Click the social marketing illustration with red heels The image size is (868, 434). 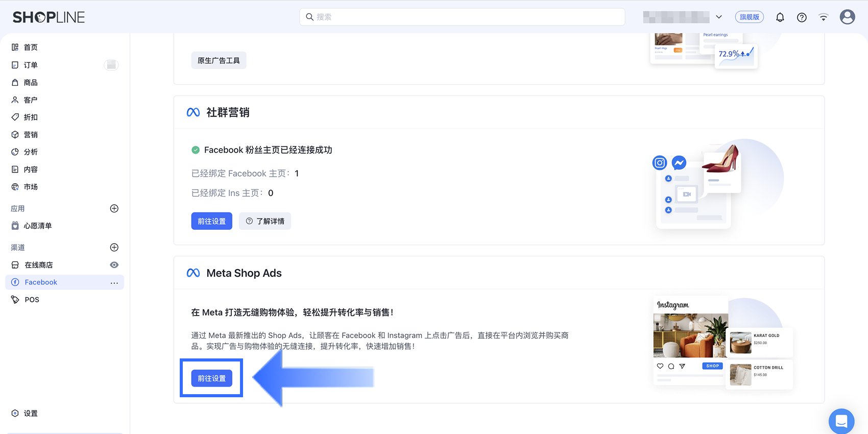718,185
